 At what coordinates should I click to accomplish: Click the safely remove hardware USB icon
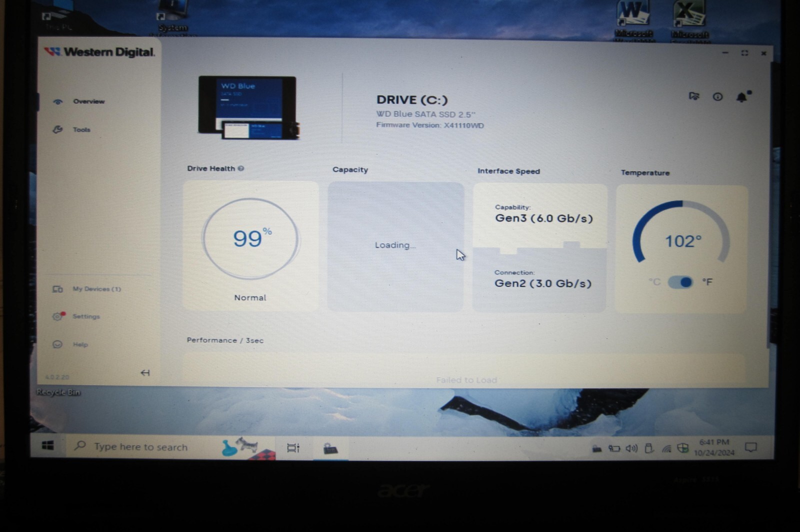coord(649,449)
